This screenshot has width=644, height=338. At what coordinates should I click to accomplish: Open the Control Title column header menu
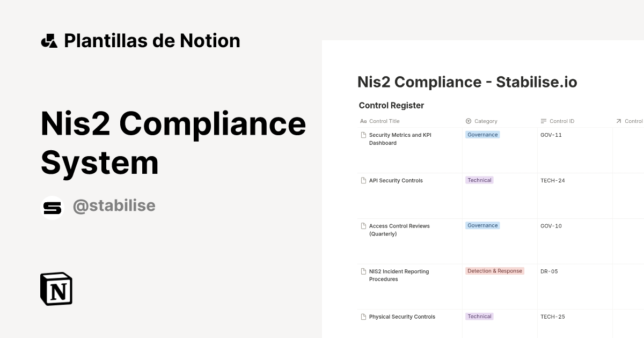tap(383, 121)
